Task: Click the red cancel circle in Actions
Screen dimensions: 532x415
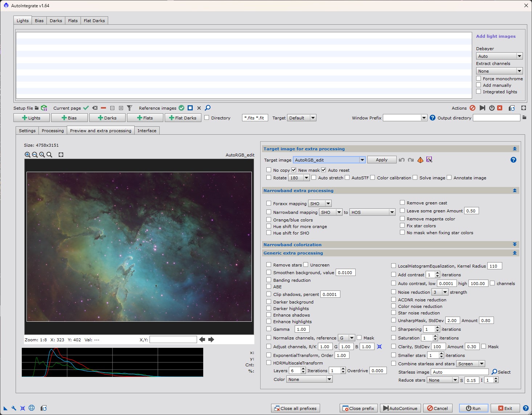Action: 472,108
